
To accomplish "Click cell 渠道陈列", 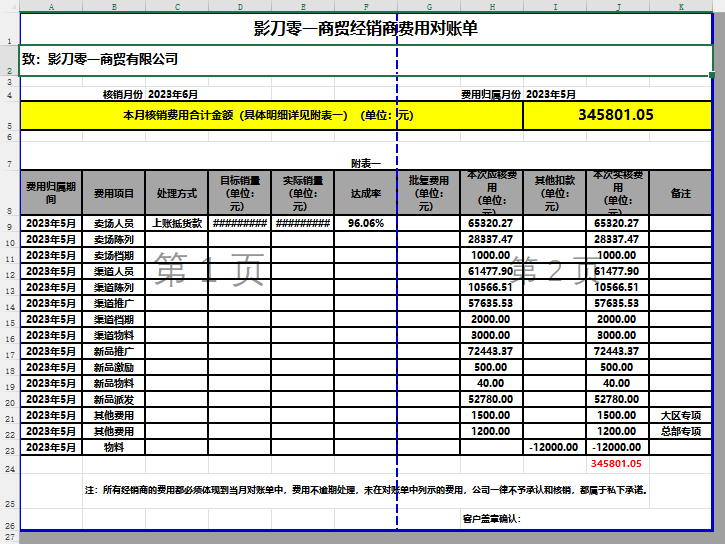I will point(114,287).
